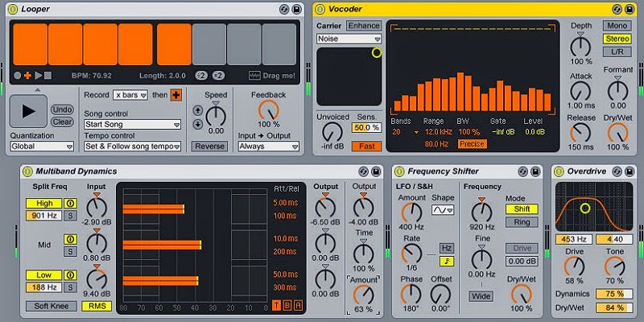Click small play triangle in Looper display

(38, 76)
